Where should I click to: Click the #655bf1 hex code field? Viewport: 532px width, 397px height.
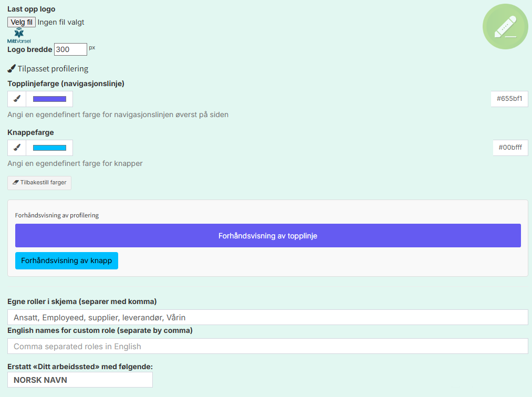[x=509, y=99]
